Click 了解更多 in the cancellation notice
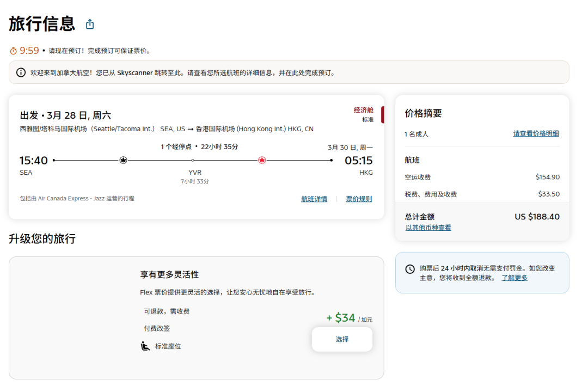 pos(514,278)
